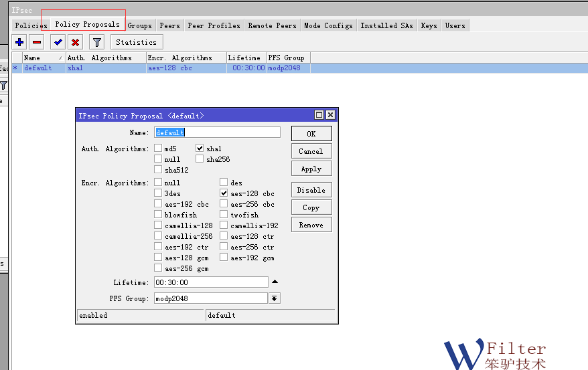Click the blue checkmark enable icon
The height and width of the screenshot is (370, 588).
pos(58,42)
